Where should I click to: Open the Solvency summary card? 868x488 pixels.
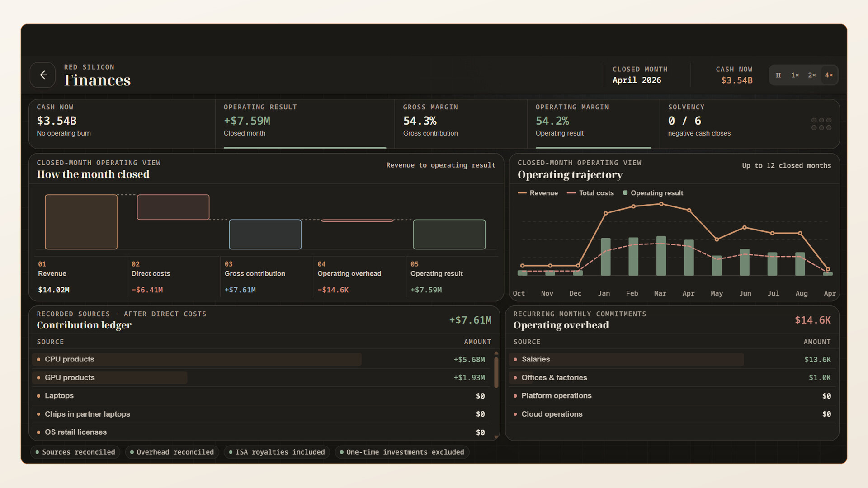pyautogui.click(x=750, y=124)
